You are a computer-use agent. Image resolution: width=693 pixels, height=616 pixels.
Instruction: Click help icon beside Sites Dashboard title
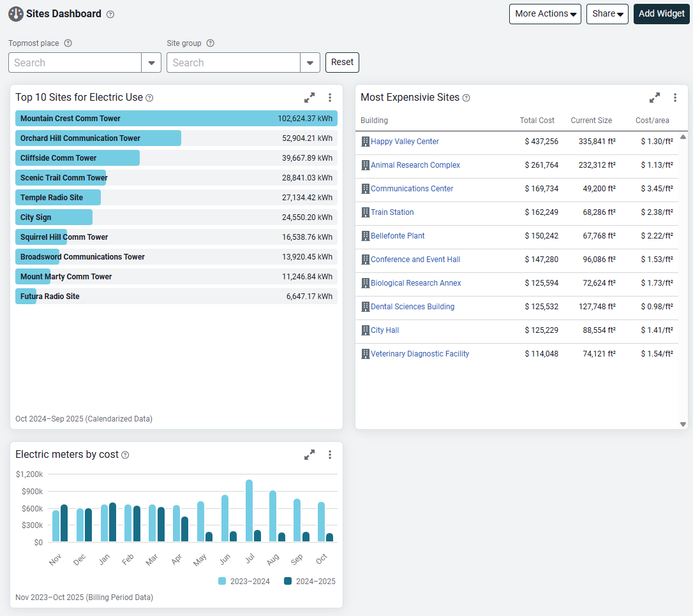(110, 14)
